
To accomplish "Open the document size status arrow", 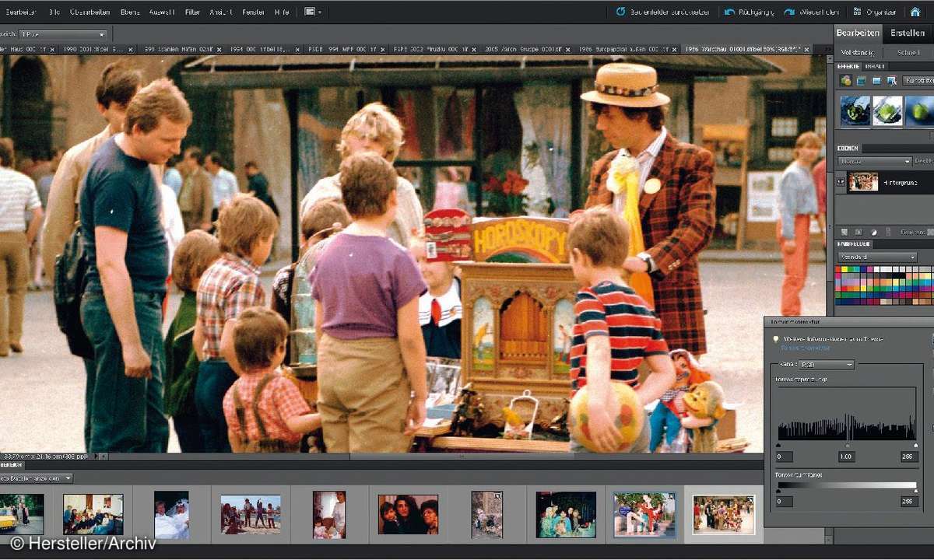I will pos(95,457).
